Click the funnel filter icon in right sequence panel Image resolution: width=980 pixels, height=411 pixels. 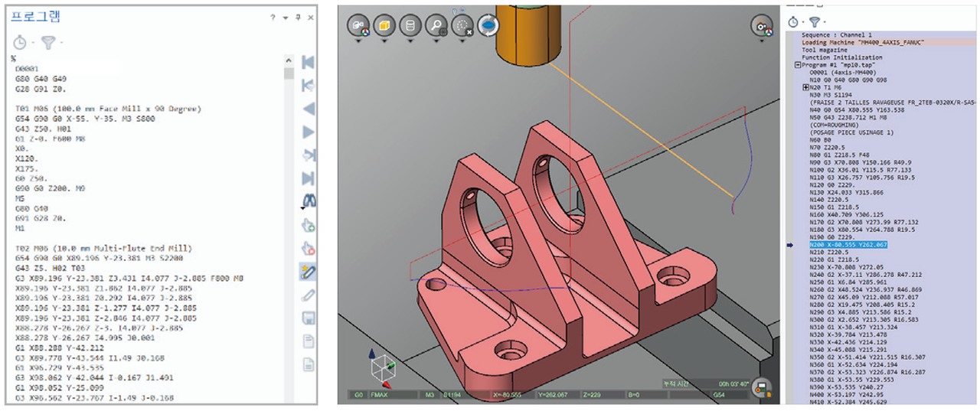(x=815, y=22)
